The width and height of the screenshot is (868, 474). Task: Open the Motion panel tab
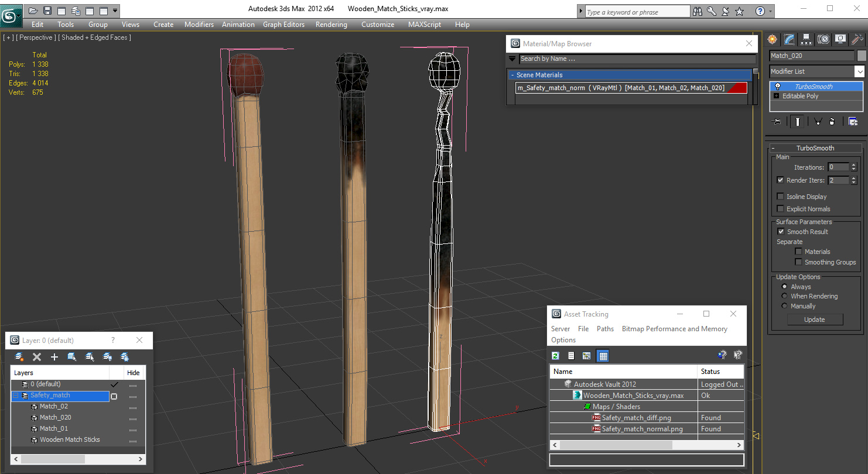(823, 39)
